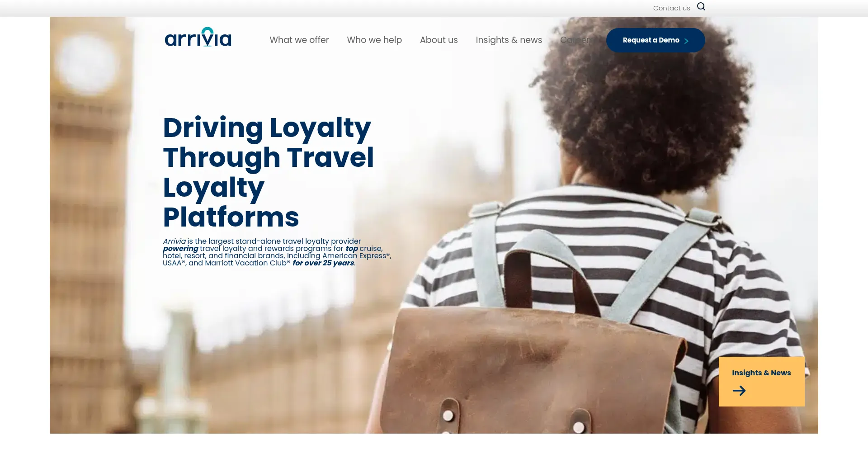868x449 pixels.
Task: Click the arrivia logo
Action: (198, 38)
